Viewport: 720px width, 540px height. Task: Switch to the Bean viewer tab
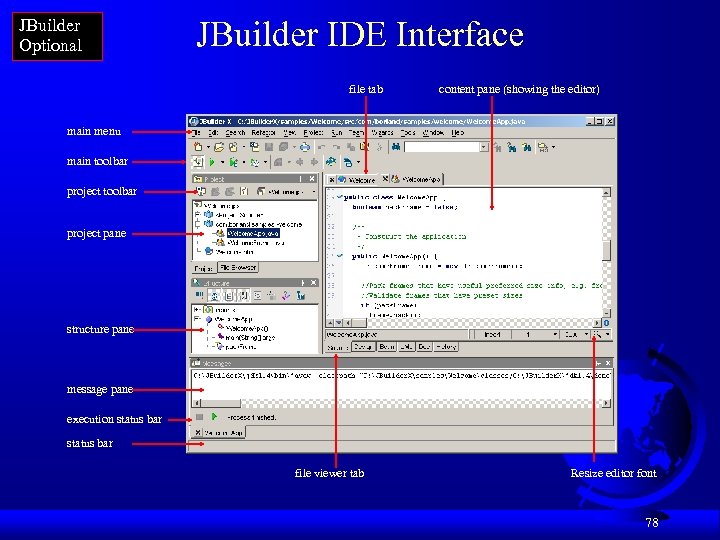click(387, 347)
